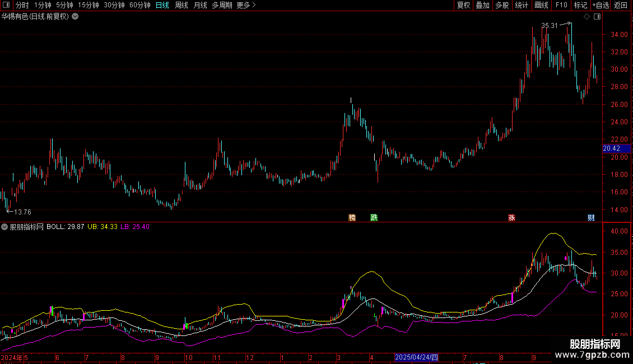Click the orange 榜 event marker
Screen dimensions: 633x364
pos(352,218)
